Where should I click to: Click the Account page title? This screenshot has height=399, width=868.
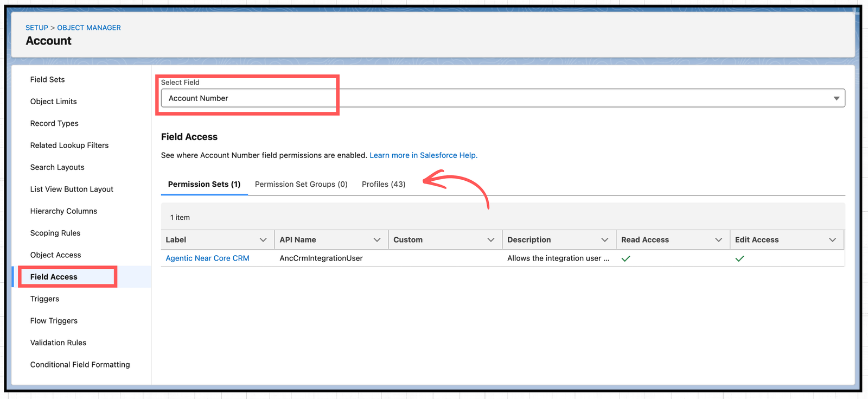pos(48,41)
